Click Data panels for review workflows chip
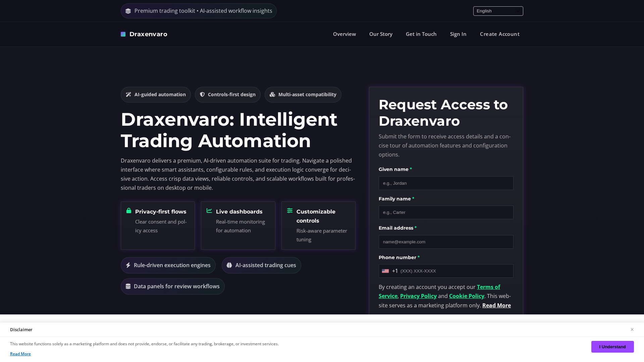Image resolution: width=644 pixels, height=362 pixels. coord(172,286)
